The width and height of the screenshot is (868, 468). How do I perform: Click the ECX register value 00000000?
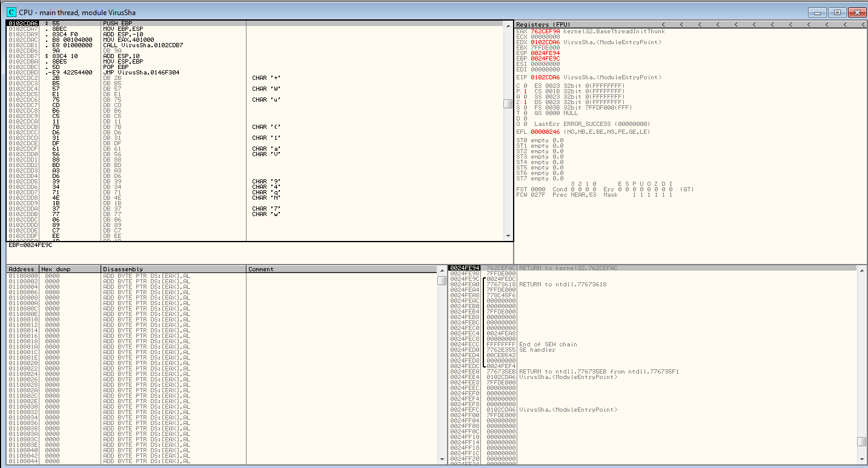(x=545, y=37)
